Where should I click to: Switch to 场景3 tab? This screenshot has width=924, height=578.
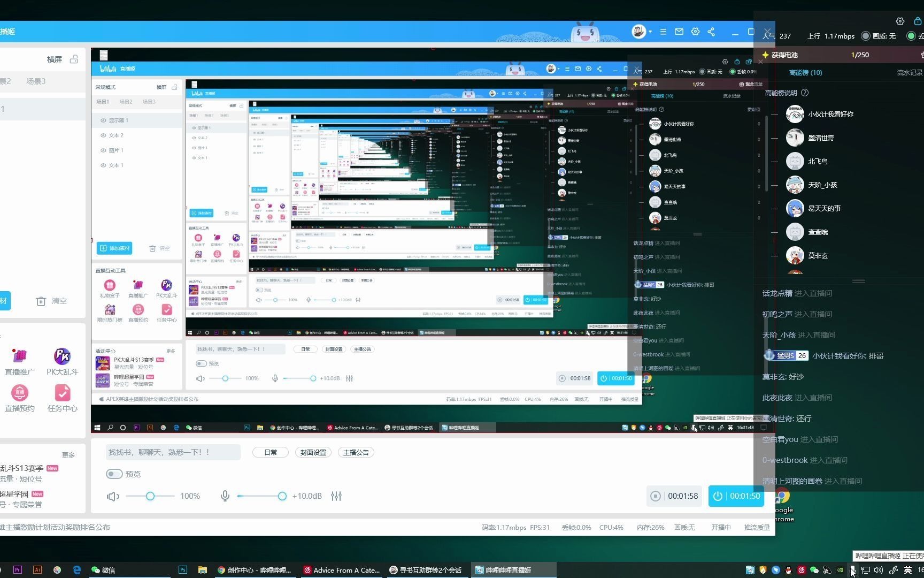[36, 81]
